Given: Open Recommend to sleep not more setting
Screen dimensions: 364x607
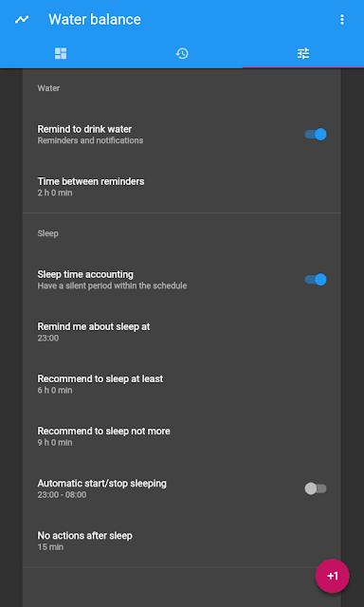Looking at the screenshot, I should [x=182, y=436].
